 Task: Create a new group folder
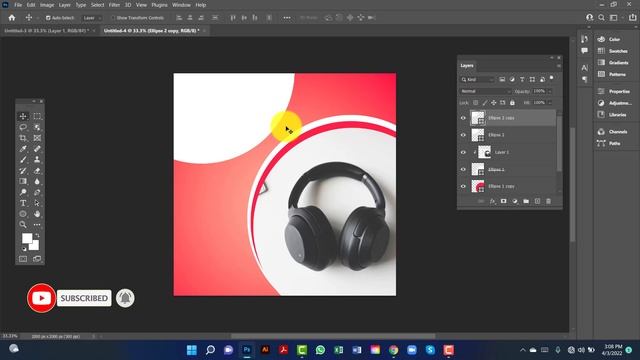526,201
